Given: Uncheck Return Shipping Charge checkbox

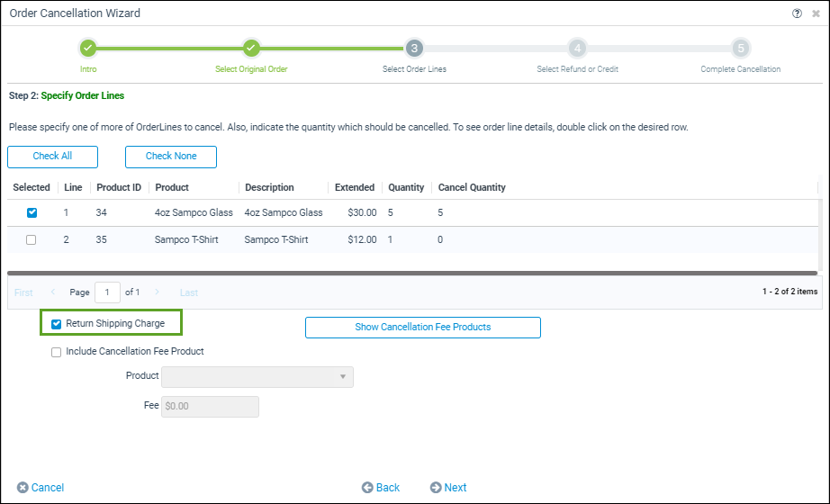Looking at the screenshot, I should 56,324.
